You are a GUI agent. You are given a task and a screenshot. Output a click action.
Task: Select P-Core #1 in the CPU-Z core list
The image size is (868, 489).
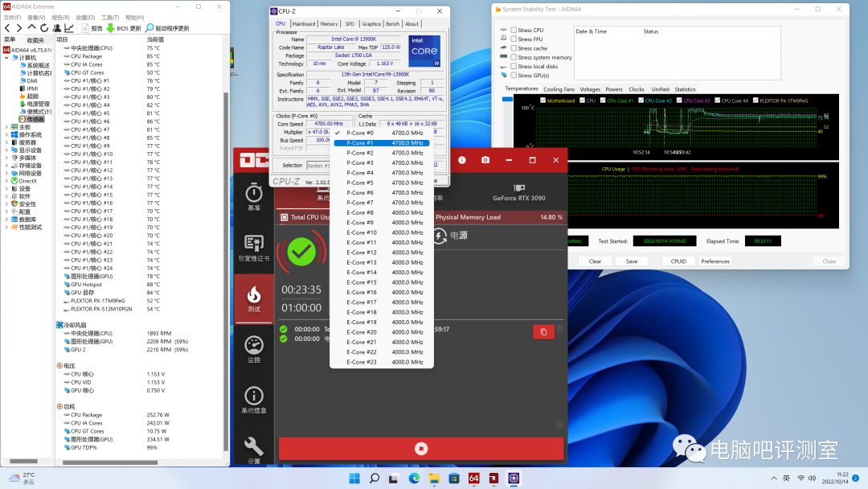(382, 143)
